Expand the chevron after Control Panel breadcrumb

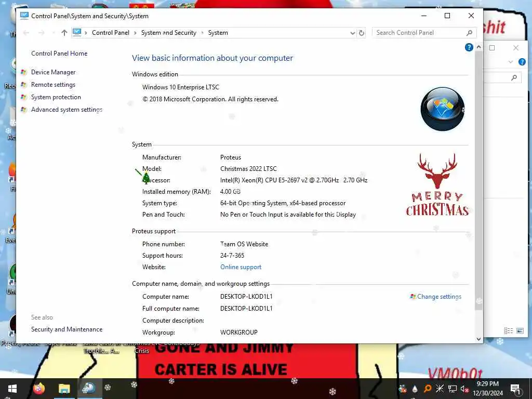point(135,33)
